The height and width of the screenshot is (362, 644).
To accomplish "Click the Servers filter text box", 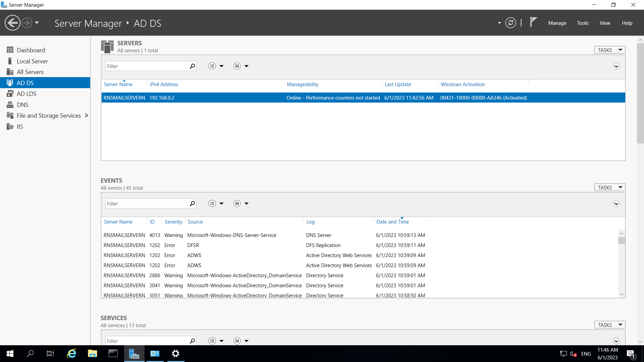I will coord(147,66).
